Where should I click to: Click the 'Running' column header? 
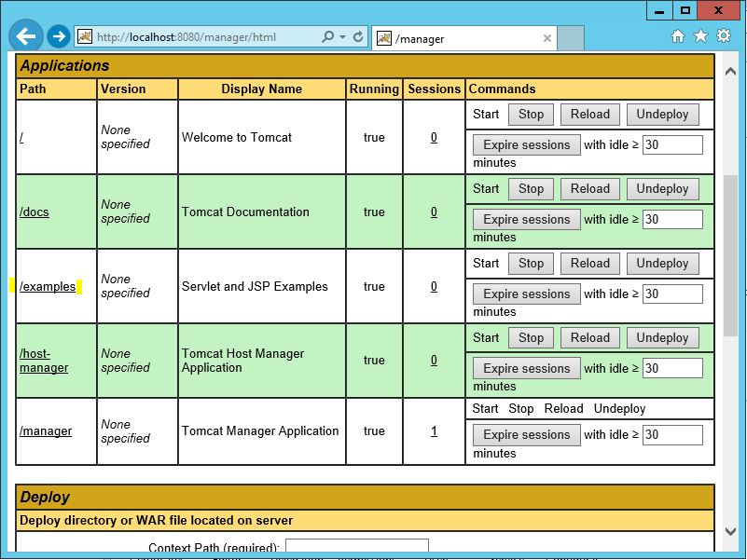[x=374, y=89]
